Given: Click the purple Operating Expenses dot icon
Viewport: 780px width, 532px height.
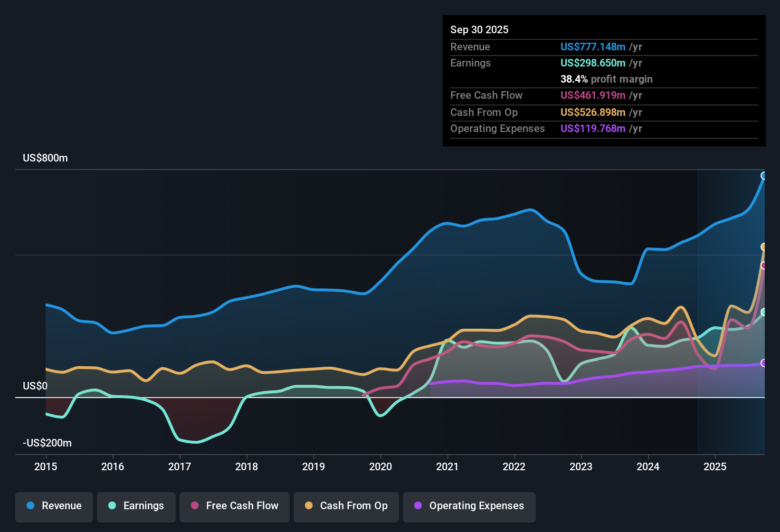Looking at the screenshot, I should (417, 506).
